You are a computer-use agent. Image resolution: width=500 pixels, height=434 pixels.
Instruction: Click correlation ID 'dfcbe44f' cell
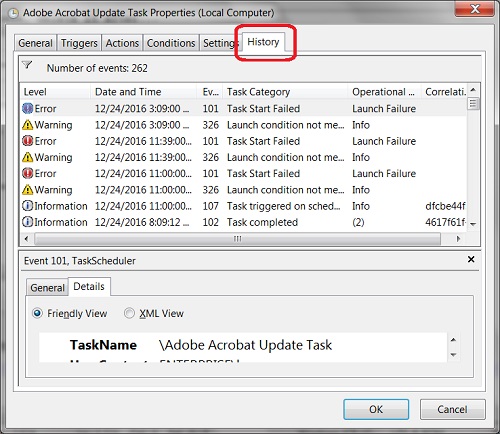coord(445,206)
